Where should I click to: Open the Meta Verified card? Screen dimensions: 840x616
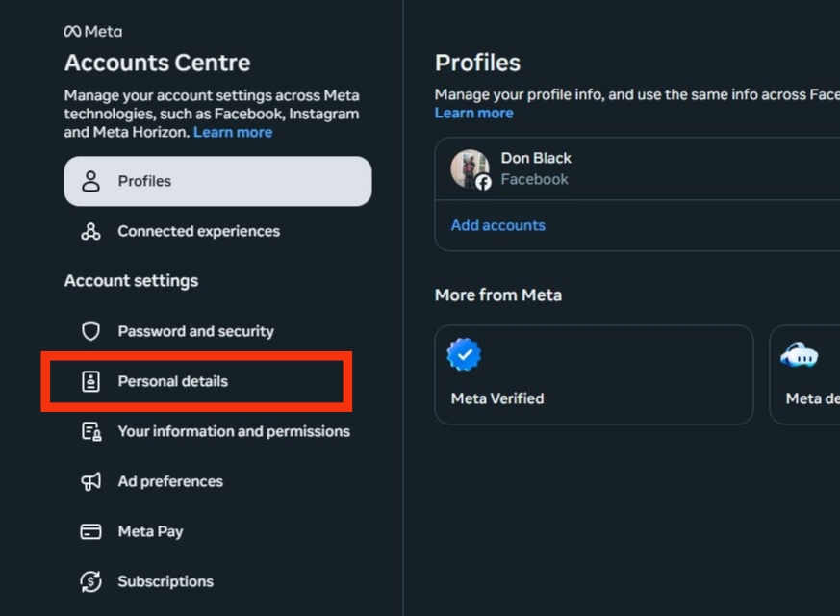[594, 374]
